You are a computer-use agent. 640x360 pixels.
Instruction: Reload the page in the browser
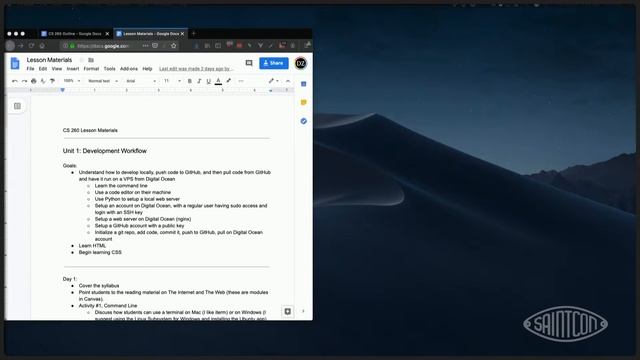[31, 46]
